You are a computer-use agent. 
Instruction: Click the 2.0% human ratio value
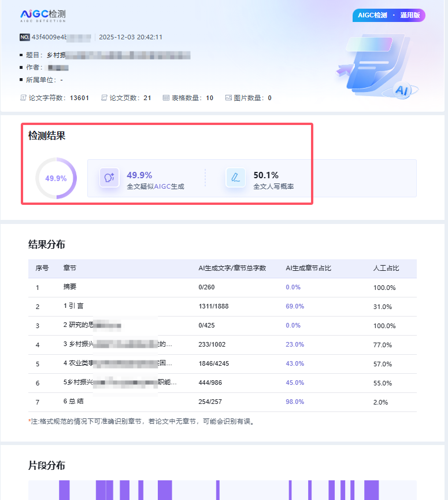click(x=381, y=402)
